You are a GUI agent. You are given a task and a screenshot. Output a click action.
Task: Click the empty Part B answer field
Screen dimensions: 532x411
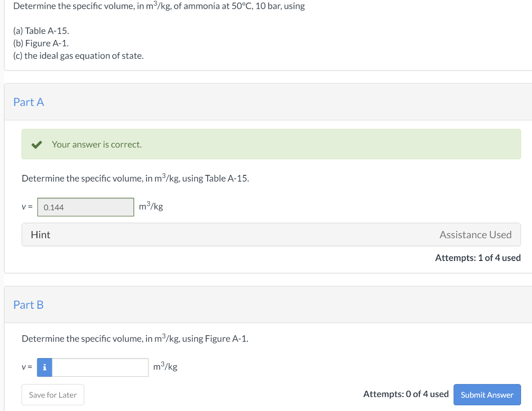[x=99, y=367]
